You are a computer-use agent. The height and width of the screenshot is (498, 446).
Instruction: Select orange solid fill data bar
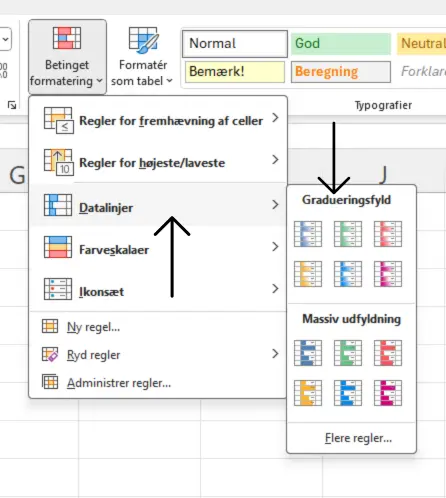(x=308, y=393)
